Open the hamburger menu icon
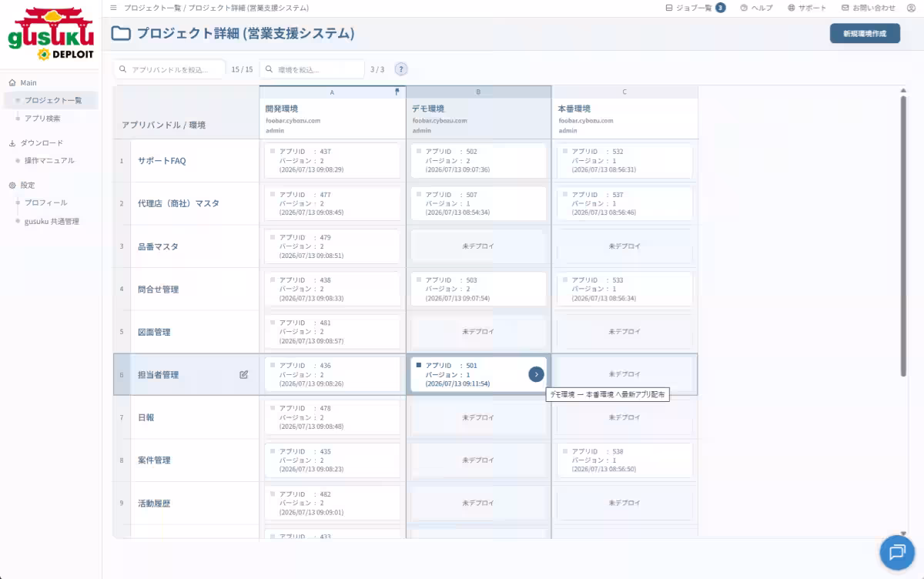Screen dimensions: 924x579 [x=114, y=8]
